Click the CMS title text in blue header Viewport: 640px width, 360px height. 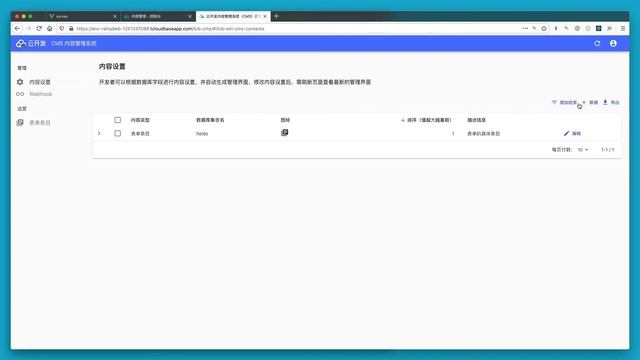click(73, 43)
